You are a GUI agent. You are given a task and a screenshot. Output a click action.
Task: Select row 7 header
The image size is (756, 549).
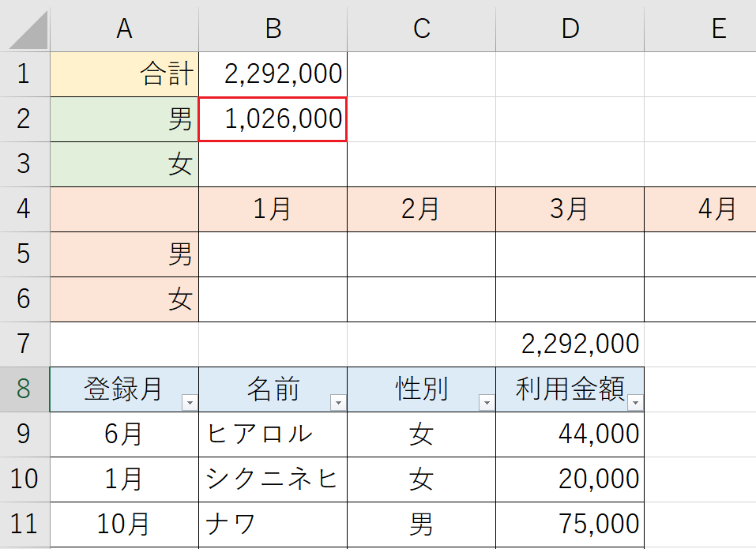pyautogui.click(x=24, y=344)
